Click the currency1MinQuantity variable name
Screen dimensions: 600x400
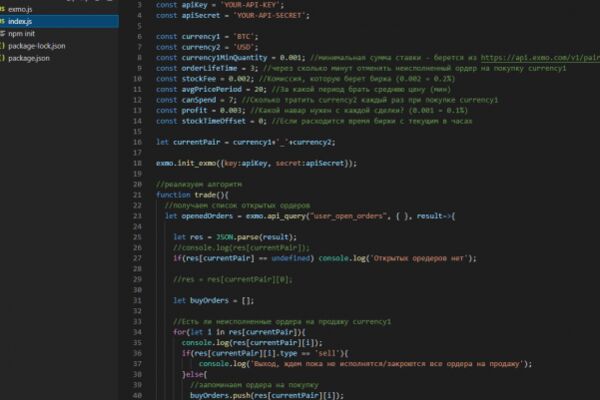click(224, 57)
